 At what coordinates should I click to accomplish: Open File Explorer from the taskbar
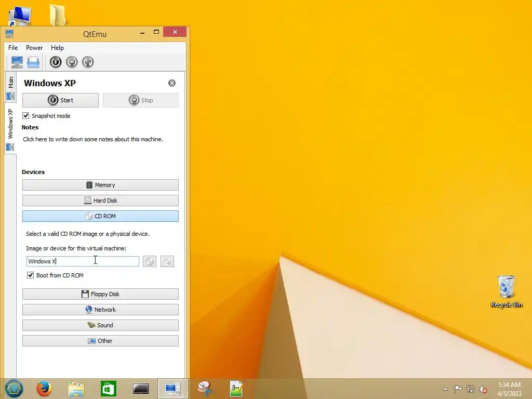click(76, 389)
